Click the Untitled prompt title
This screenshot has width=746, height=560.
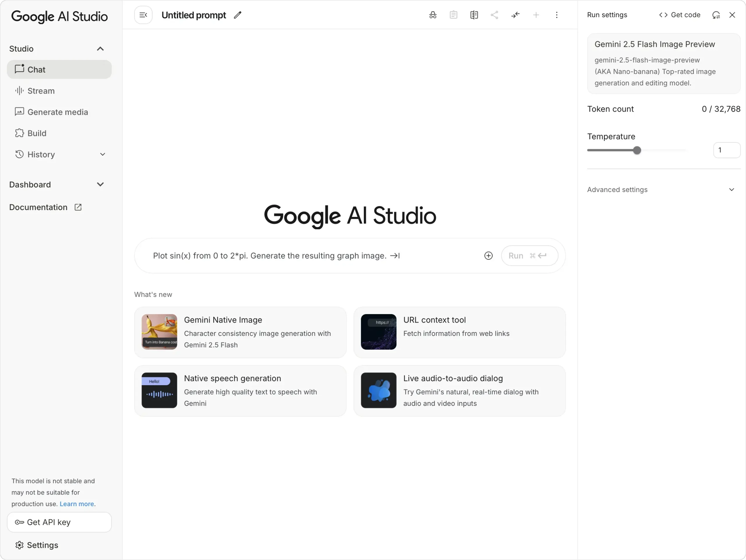tap(194, 15)
